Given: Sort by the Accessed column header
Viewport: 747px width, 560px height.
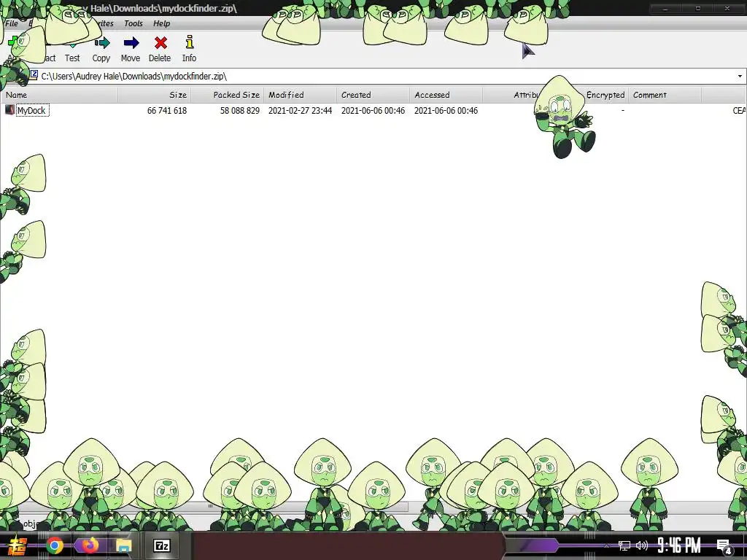Looking at the screenshot, I should pos(446,95).
